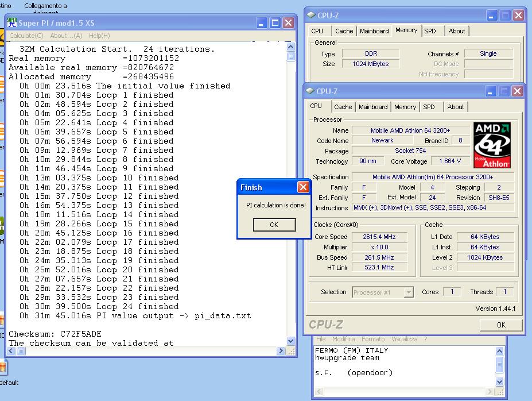532x401 pixels.
Task: Click OK in the Finish dialog
Action: point(274,225)
